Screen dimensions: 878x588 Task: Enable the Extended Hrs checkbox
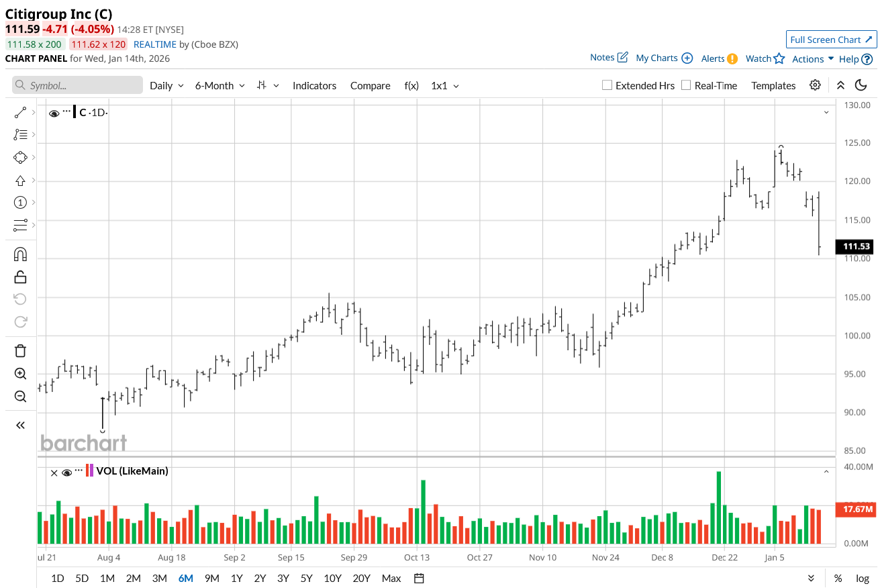click(x=607, y=85)
